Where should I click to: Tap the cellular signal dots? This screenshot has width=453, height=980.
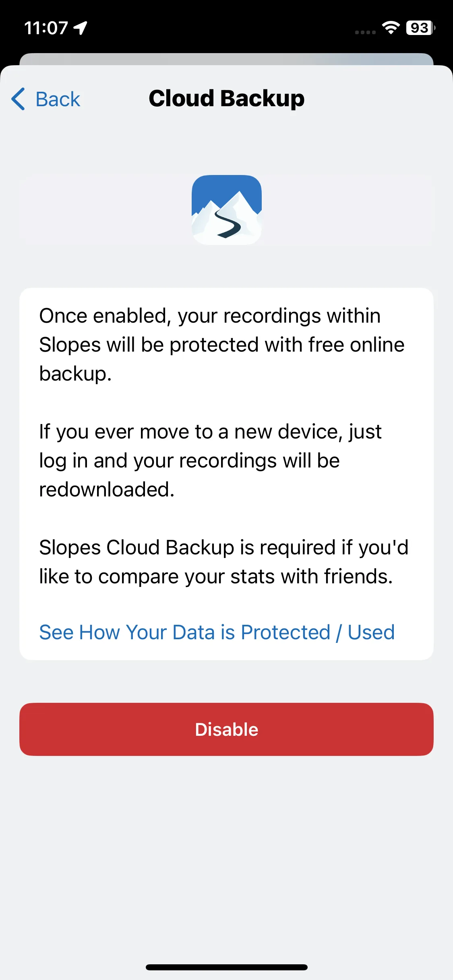pos(365,32)
